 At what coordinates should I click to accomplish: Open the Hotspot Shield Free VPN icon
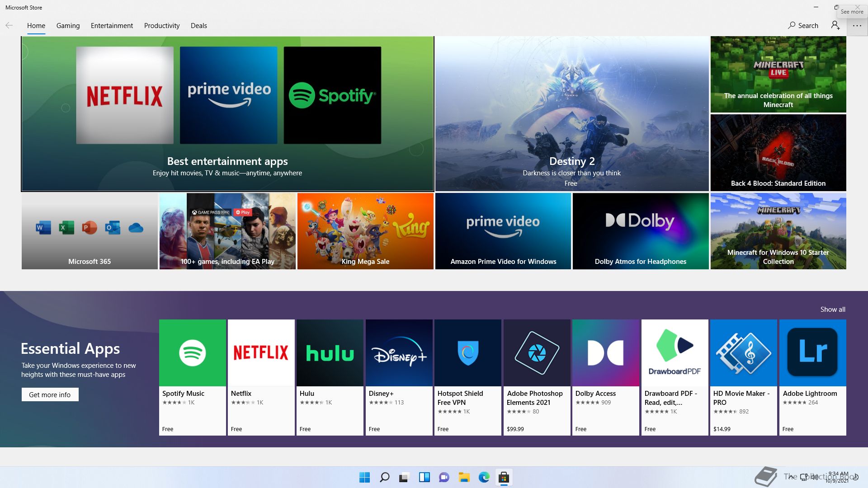coord(468,353)
